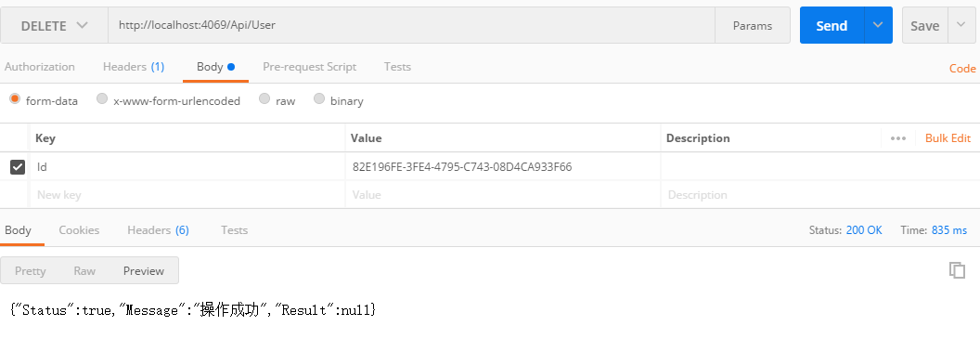Image resolution: width=980 pixels, height=352 pixels.
Task: Select the x-www-form-urlencoded radio option
Action: (102, 98)
